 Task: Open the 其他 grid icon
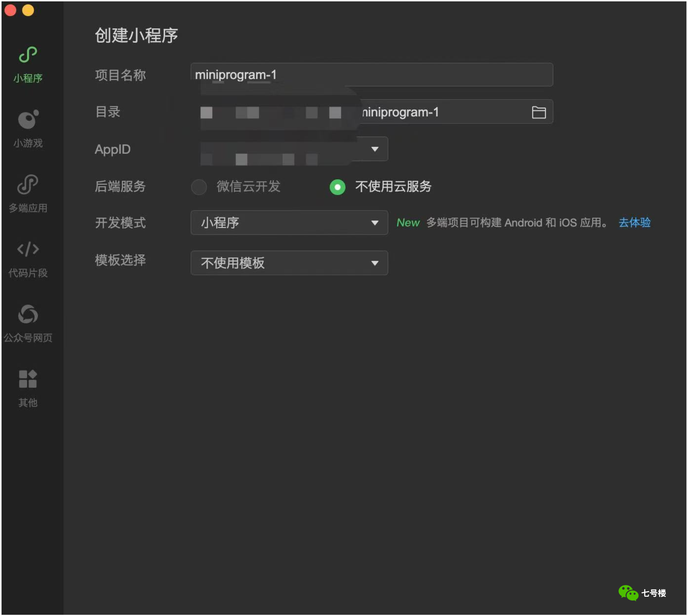28,379
